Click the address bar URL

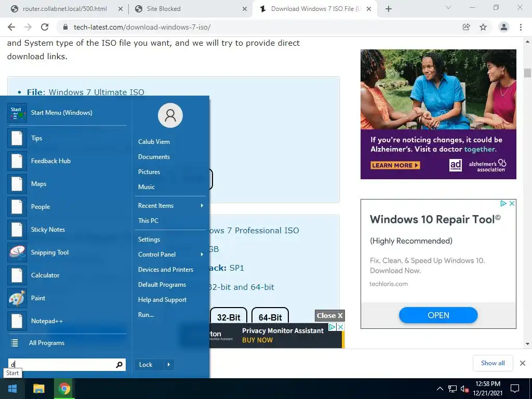point(142,27)
